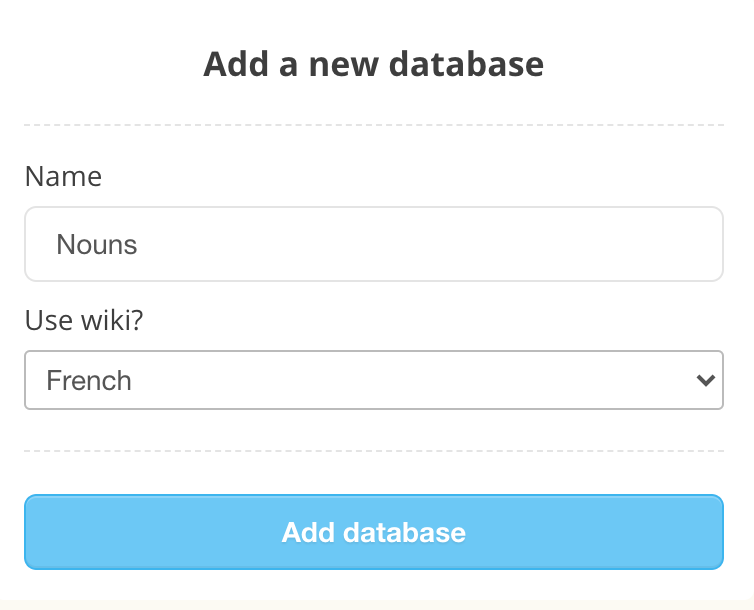Expand wiki language list via down arrow

pos(705,380)
